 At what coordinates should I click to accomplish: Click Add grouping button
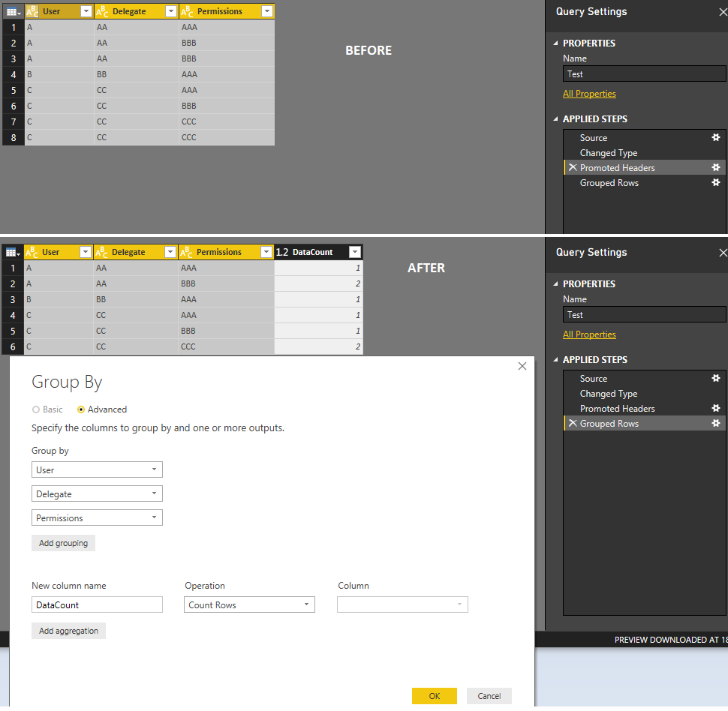(63, 543)
